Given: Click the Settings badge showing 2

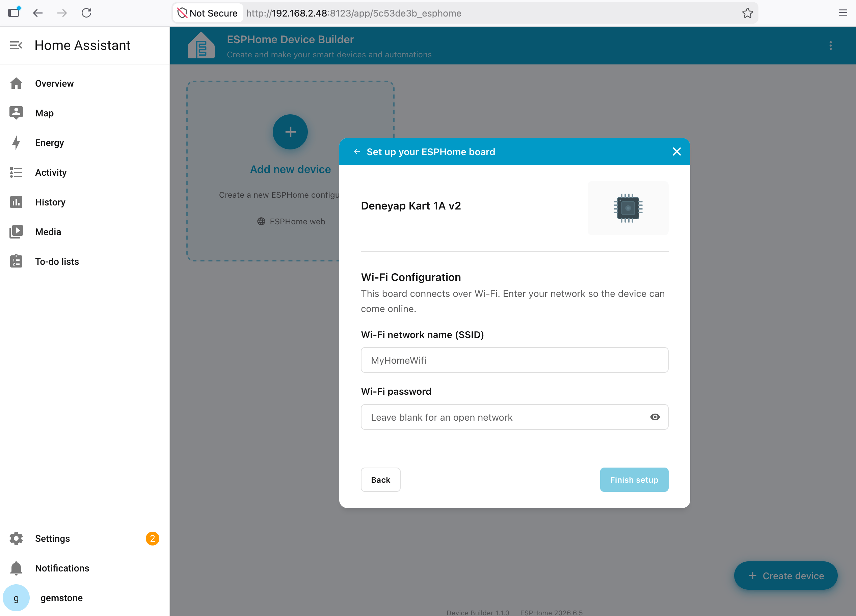Looking at the screenshot, I should click(x=153, y=538).
